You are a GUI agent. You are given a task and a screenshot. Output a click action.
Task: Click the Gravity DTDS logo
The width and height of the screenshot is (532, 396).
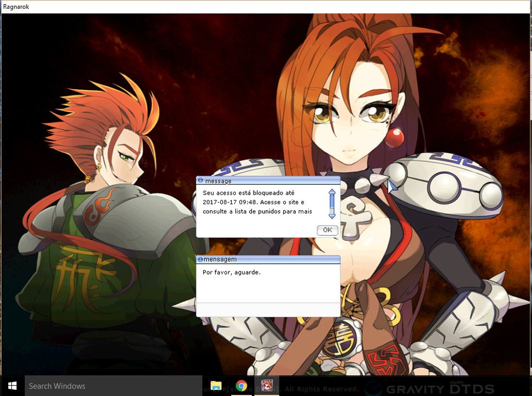click(x=429, y=387)
